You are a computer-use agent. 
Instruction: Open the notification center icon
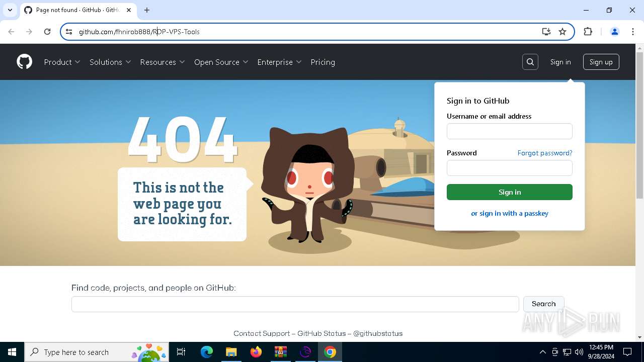pos(627,352)
